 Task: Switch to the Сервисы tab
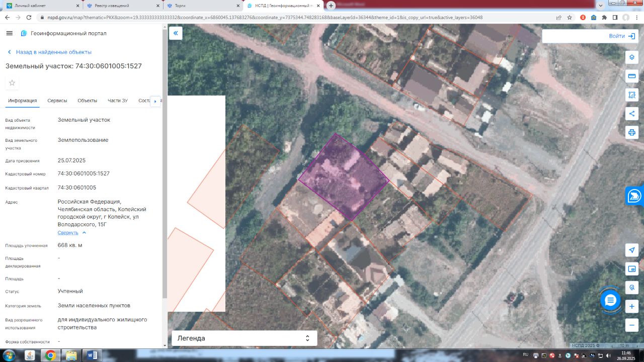pyautogui.click(x=57, y=101)
